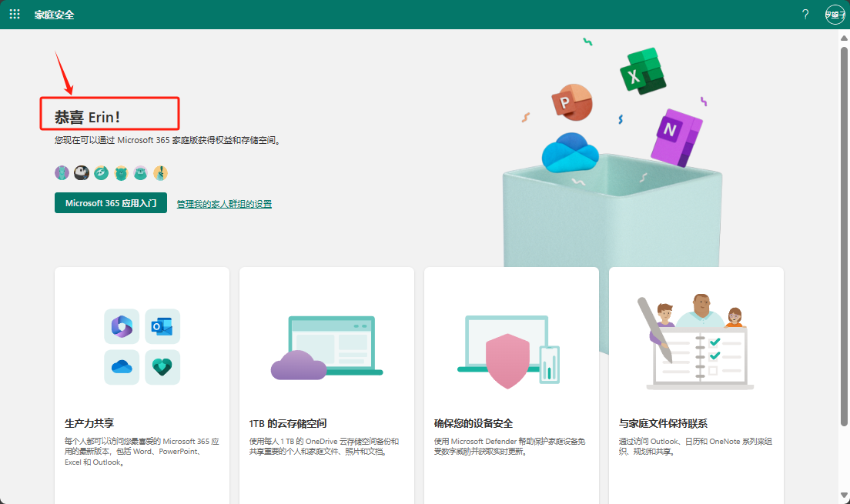Open the app launcher grid icon
This screenshot has width=850, height=504.
pyautogui.click(x=15, y=15)
